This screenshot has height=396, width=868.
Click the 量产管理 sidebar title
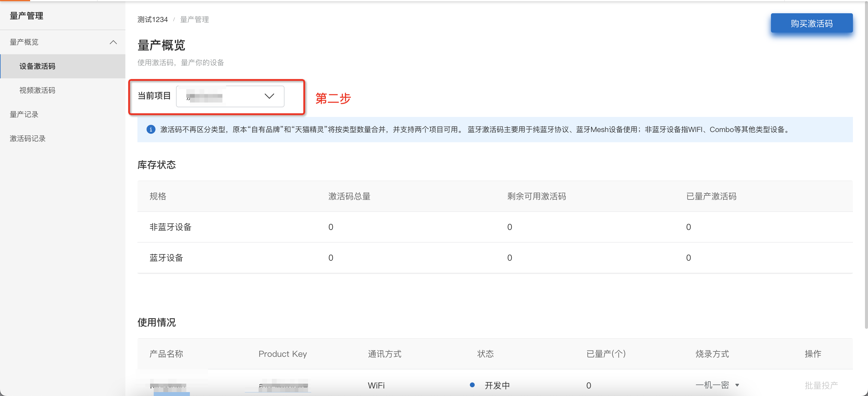click(26, 15)
